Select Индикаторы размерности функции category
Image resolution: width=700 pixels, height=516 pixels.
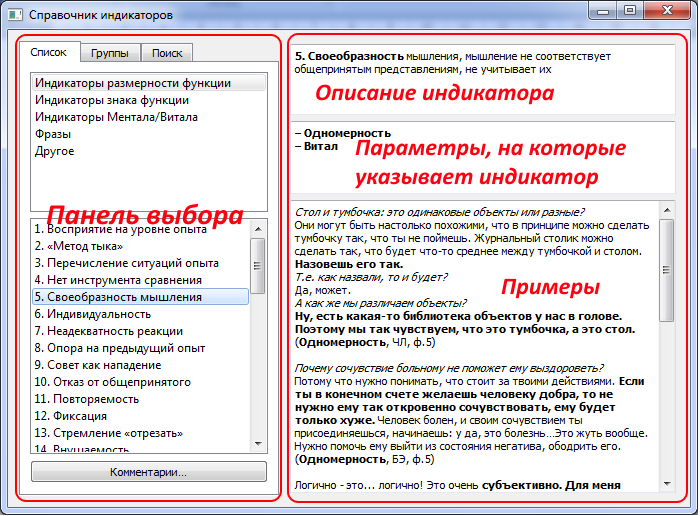click(x=133, y=83)
